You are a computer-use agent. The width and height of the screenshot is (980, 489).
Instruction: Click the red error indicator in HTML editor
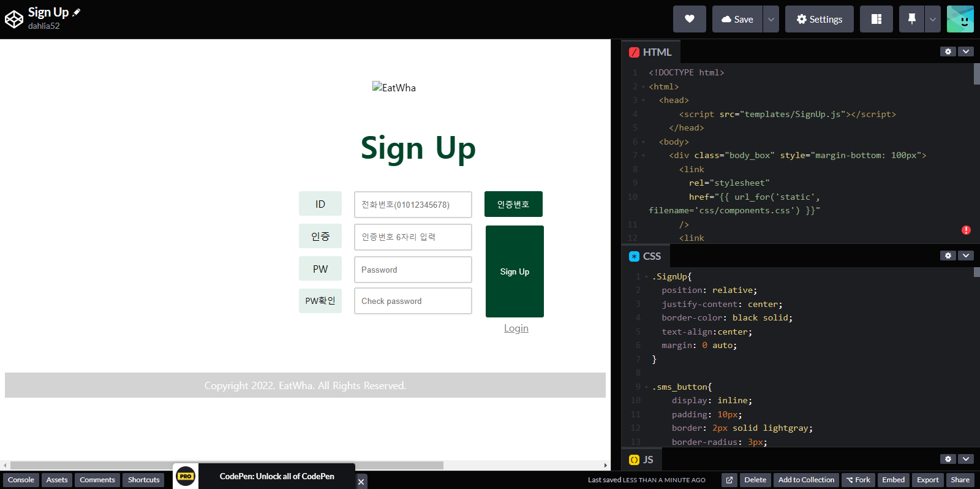click(x=966, y=230)
